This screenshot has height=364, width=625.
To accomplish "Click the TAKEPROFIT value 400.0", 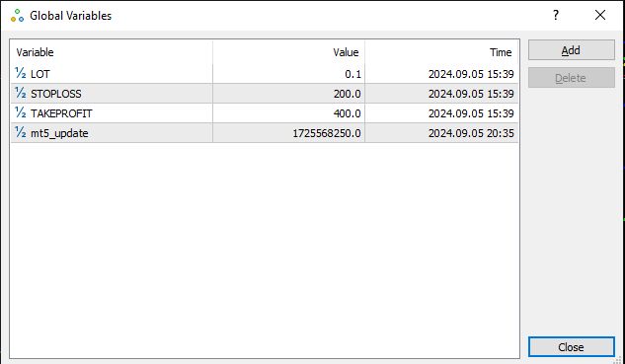I will pyautogui.click(x=348, y=113).
